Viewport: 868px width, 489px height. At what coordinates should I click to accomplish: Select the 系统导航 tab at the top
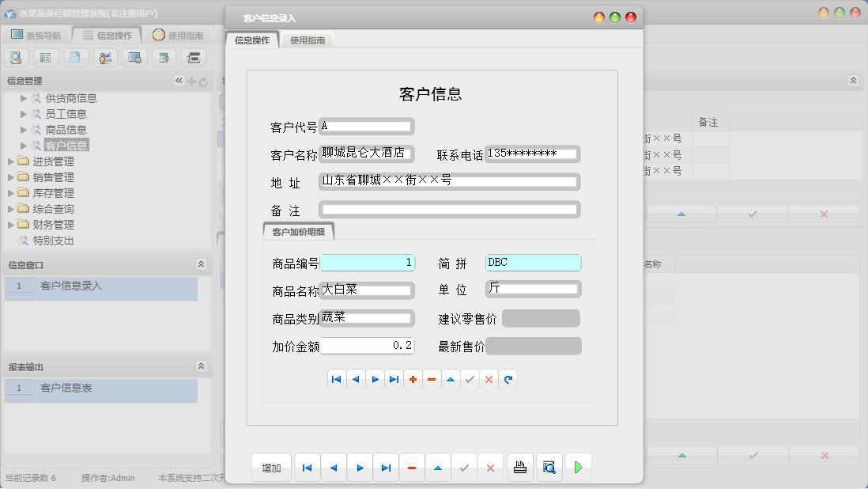tap(36, 34)
